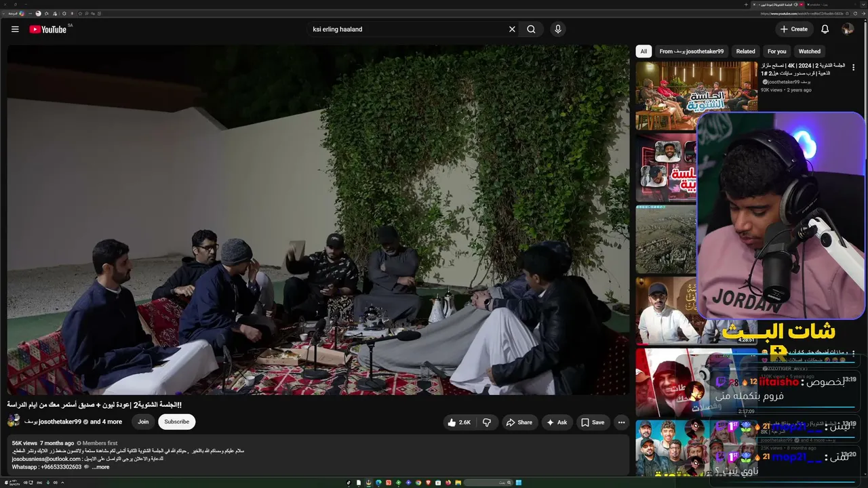
Task: Switch the ENG input language indicator
Action: pyautogui.click(x=39, y=483)
